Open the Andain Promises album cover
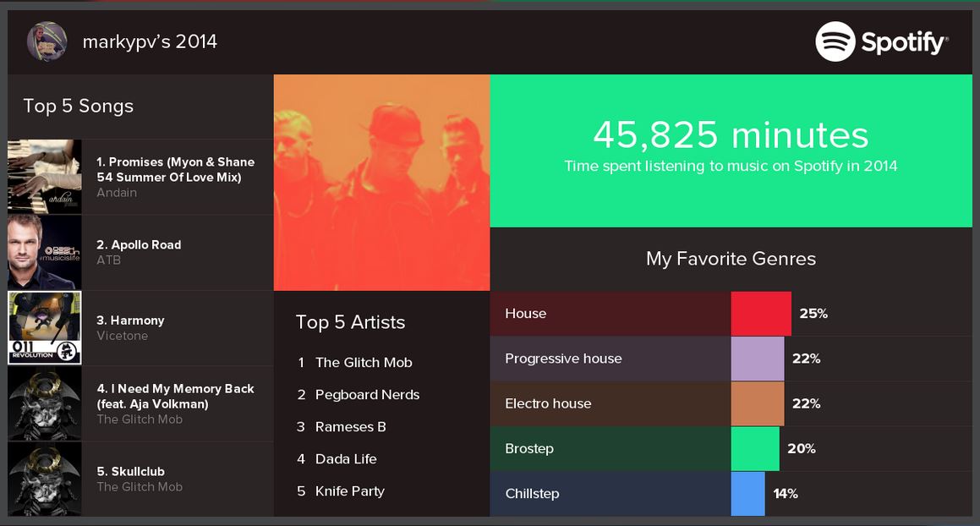The width and height of the screenshot is (980, 526). coord(45,177)
